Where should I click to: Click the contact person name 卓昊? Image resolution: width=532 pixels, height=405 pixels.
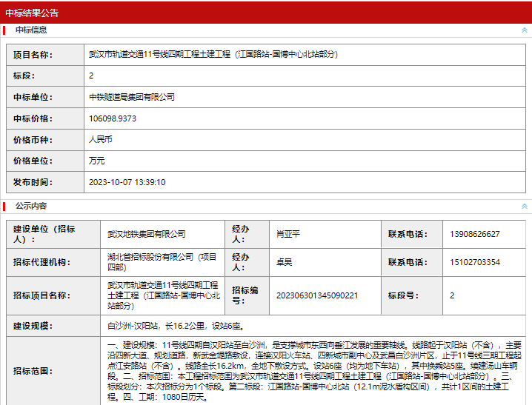pyautogui.click(x=284, y=262)
